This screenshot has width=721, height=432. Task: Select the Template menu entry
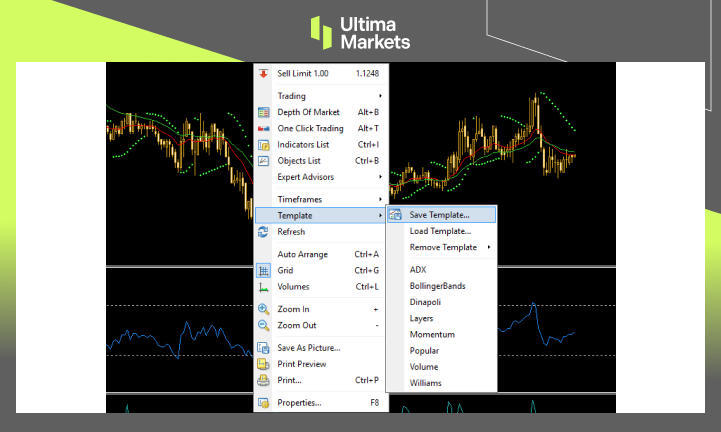tap(320, 215)
